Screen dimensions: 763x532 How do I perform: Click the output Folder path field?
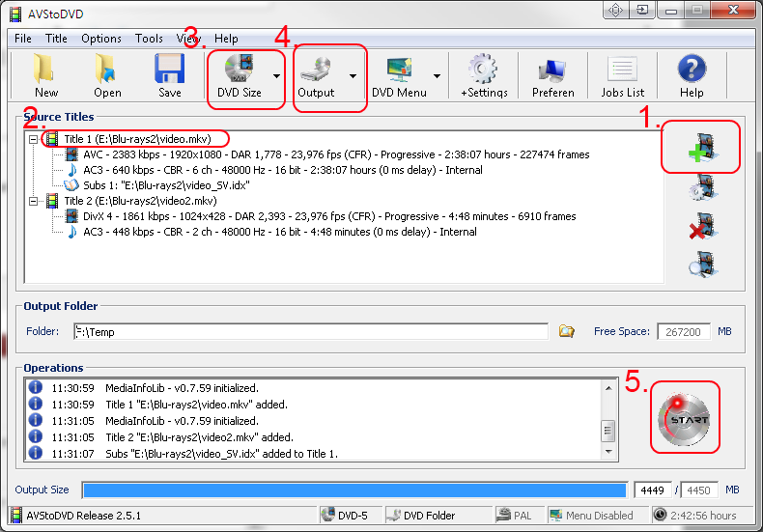[x=311, y=331]
